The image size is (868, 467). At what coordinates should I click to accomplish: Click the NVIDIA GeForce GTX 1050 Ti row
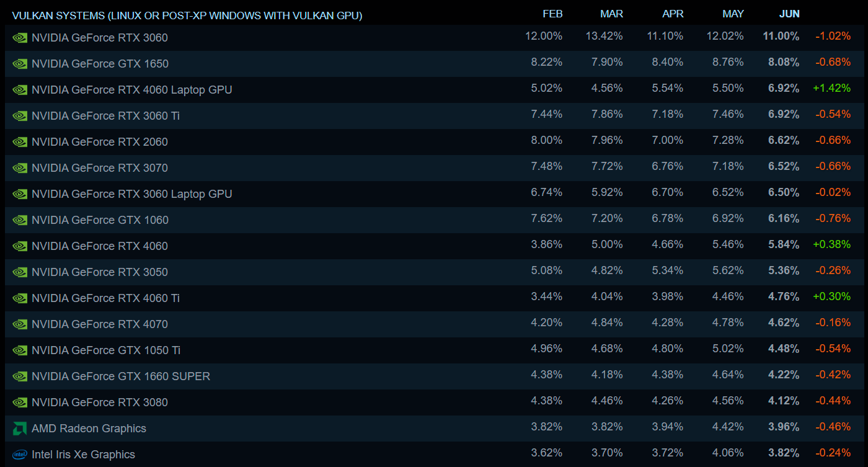(106, 350)
